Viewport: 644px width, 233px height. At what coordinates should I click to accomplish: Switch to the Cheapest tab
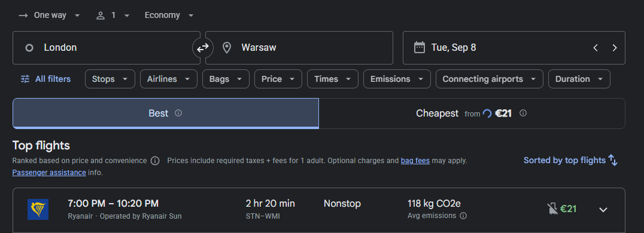(x=472, y=114)
